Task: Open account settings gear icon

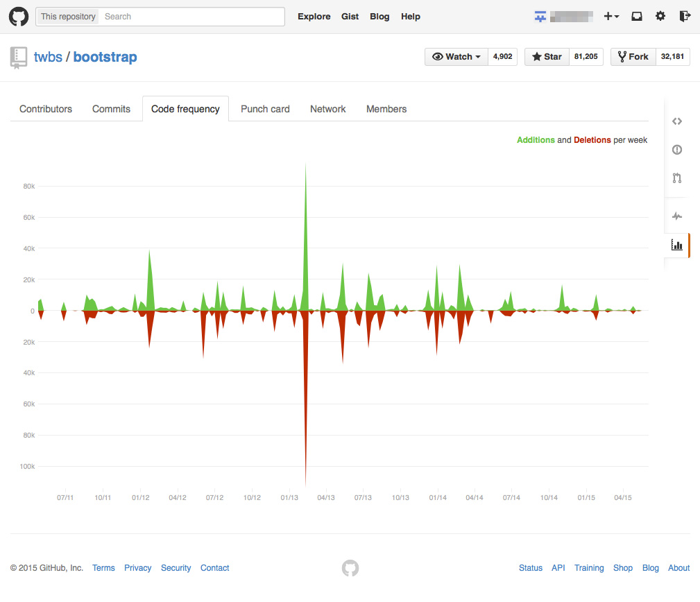Action: click(660, 15)
